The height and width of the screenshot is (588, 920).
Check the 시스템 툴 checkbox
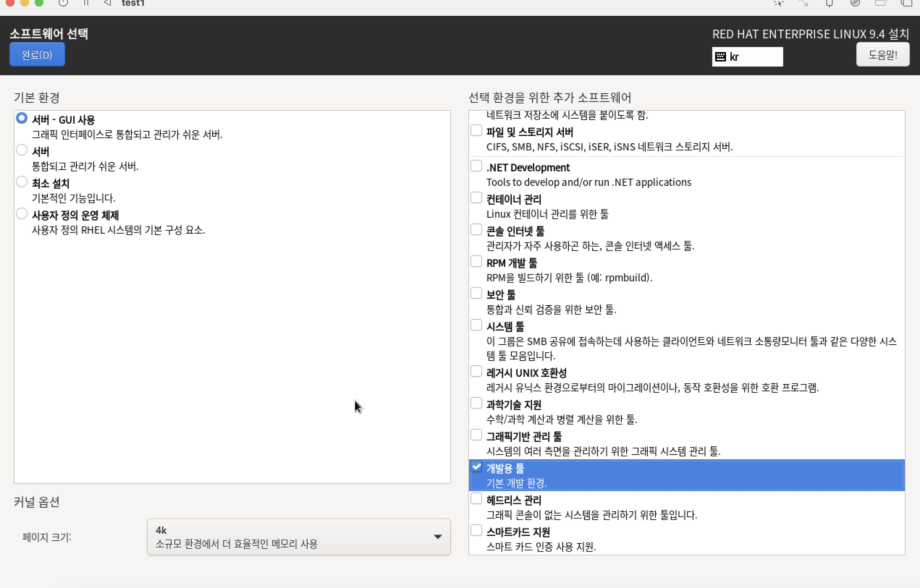[x=476, y=325]
